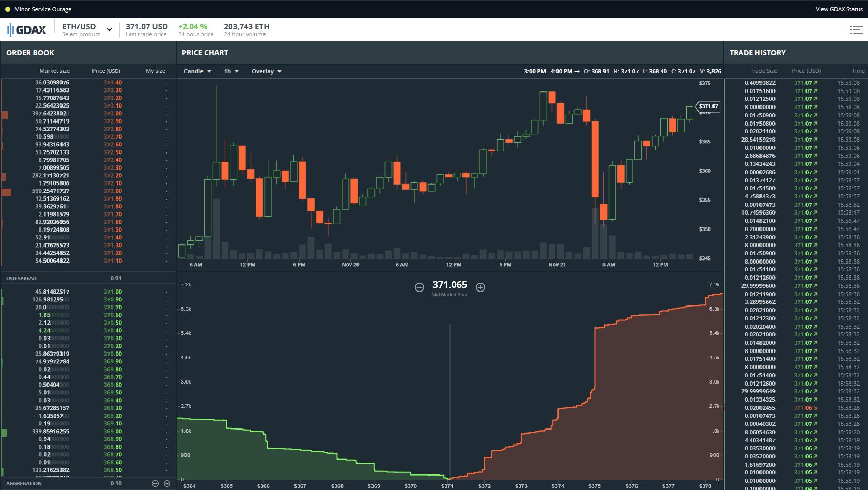Select the bid order at price 368.50

pyautogui.click(x=88, y=470)
